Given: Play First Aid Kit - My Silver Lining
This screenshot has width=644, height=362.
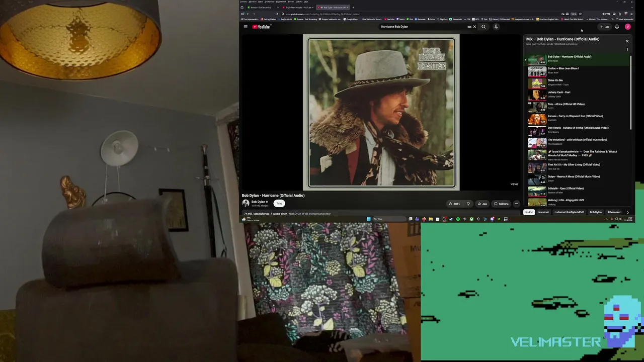Looking at the screenshot, I should point(578,167).
